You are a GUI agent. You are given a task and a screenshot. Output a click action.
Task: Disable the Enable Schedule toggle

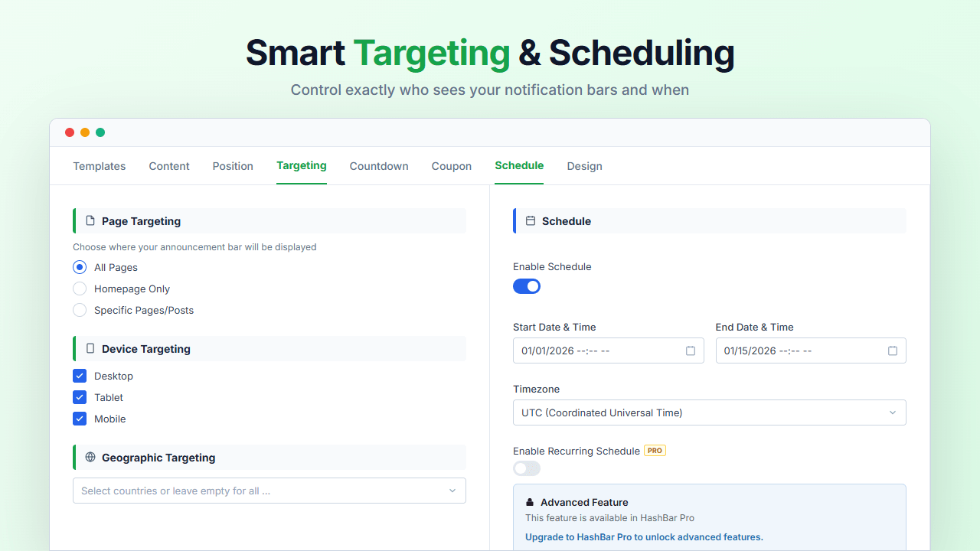pos(527,285)
